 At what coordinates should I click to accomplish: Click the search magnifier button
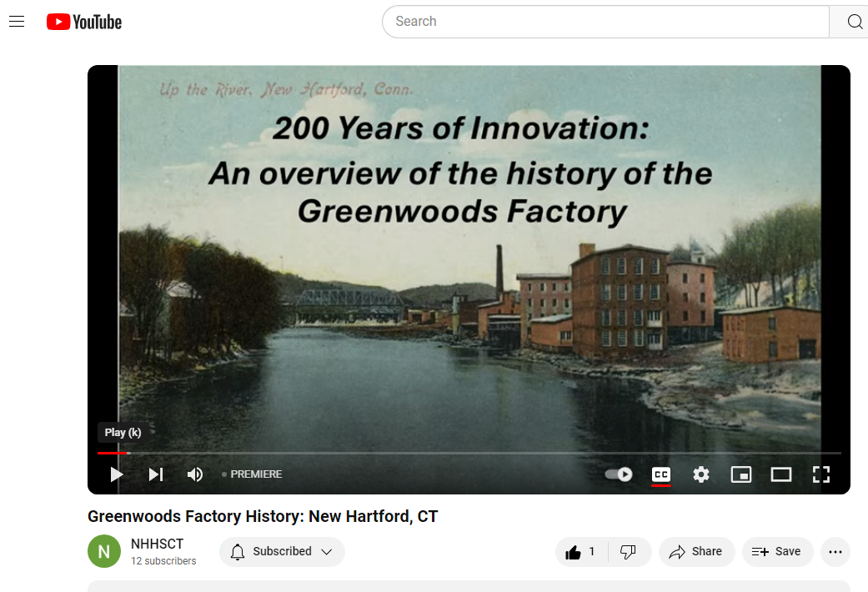(x=854, y=22)
